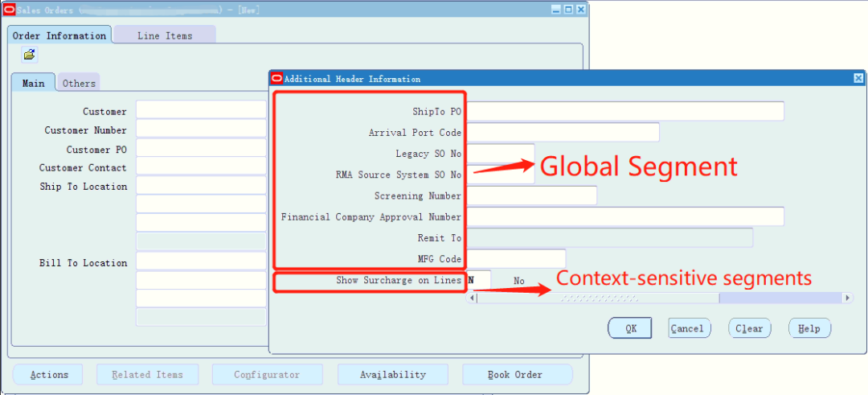Click the Clear button

(x=749, y=328)
